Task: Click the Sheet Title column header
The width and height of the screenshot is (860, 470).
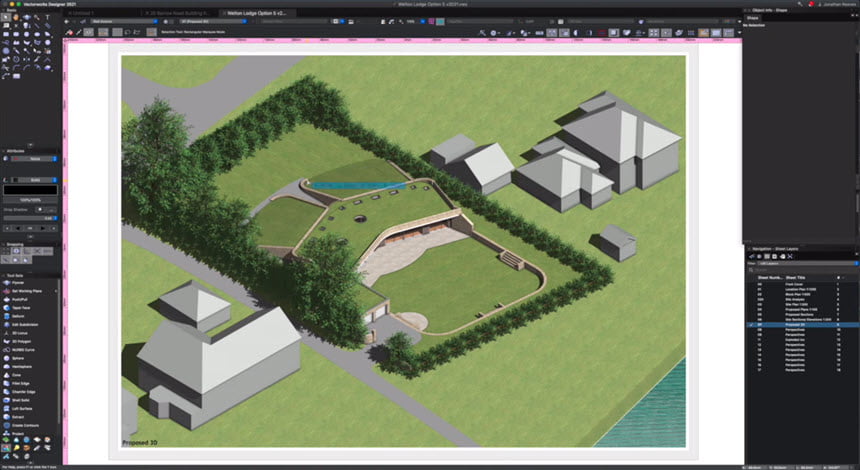Action: coord(795,278)
